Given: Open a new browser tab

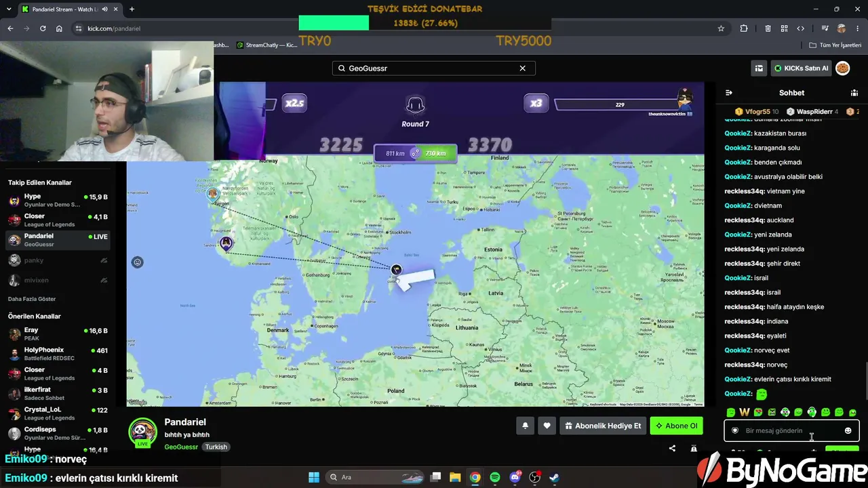Looking at the screenshot, I should [x=132, y=9].
